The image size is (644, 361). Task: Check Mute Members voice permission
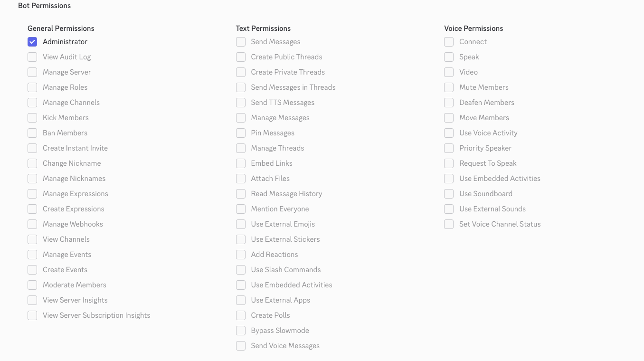pos(449,87)
